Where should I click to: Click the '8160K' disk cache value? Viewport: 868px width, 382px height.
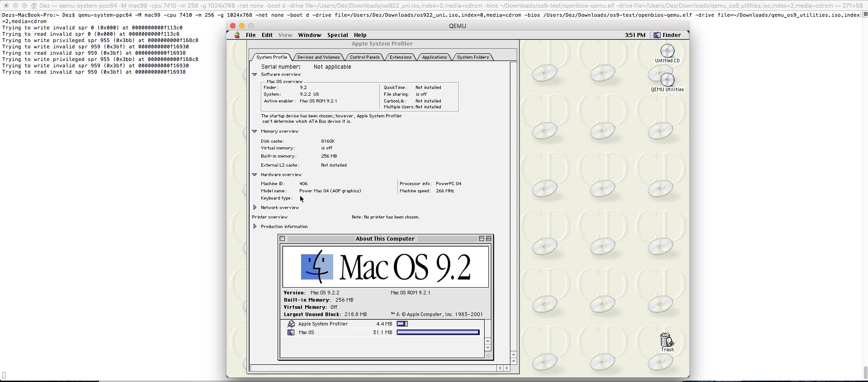tap(328, 141)
